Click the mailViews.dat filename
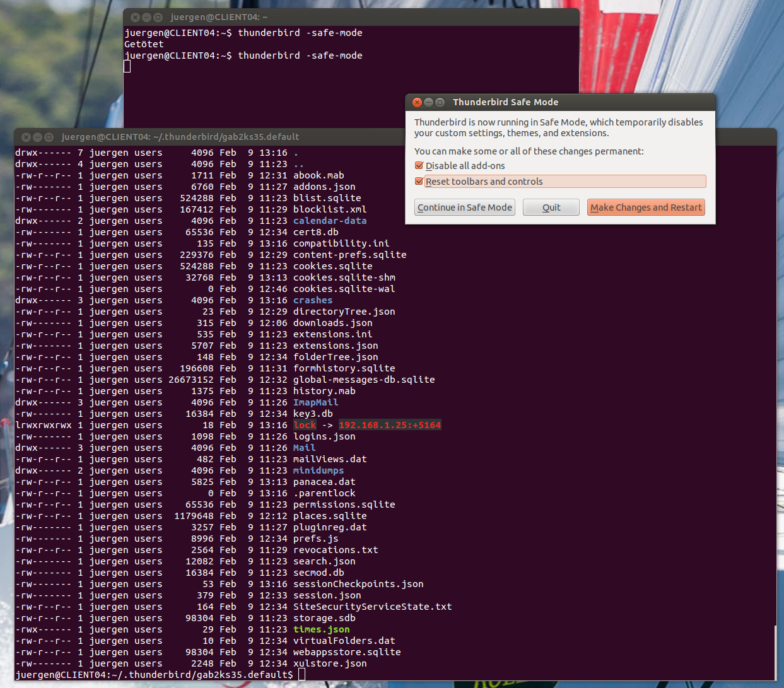The width and height of the screenshot is (784, 688). [330, 459]
